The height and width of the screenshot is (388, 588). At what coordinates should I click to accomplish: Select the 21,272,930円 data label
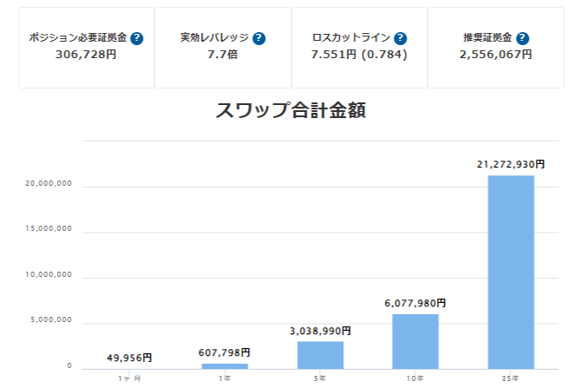pos(511,164)
